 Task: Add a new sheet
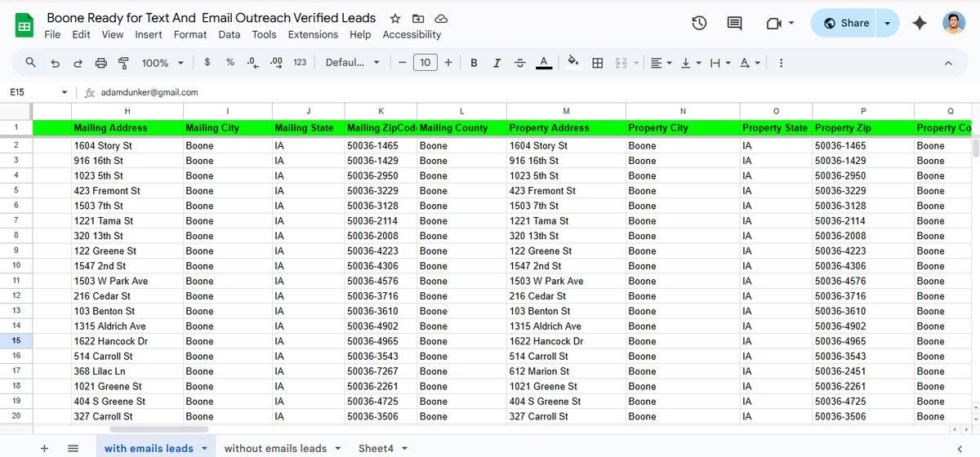coord(44,448)
